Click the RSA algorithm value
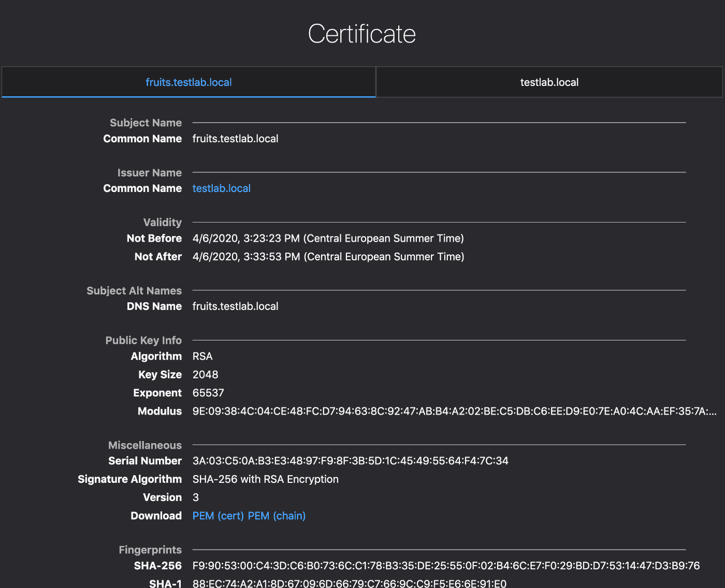 click(x=202, y=357)
